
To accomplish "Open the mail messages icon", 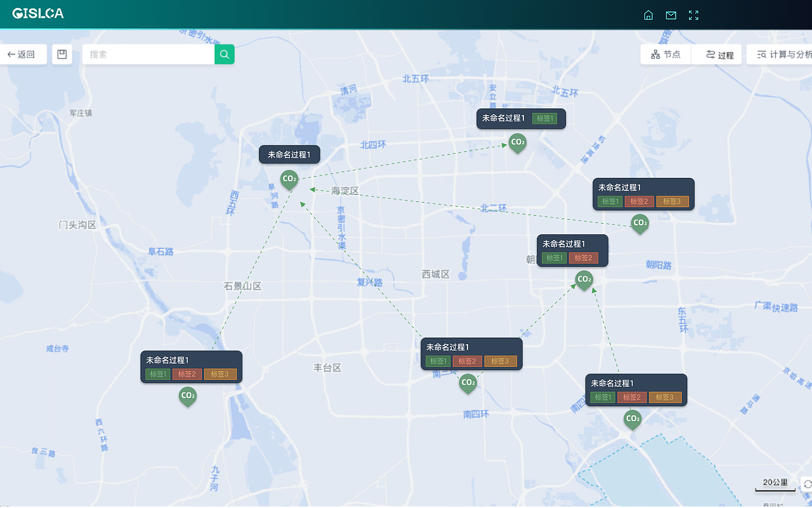I will (671, 15).
